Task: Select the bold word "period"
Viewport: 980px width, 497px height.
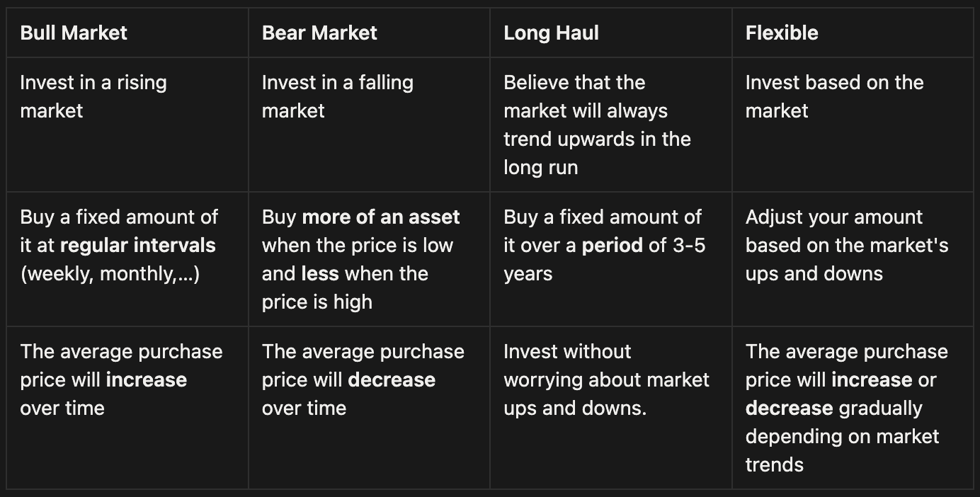Action: pos(612,245)
